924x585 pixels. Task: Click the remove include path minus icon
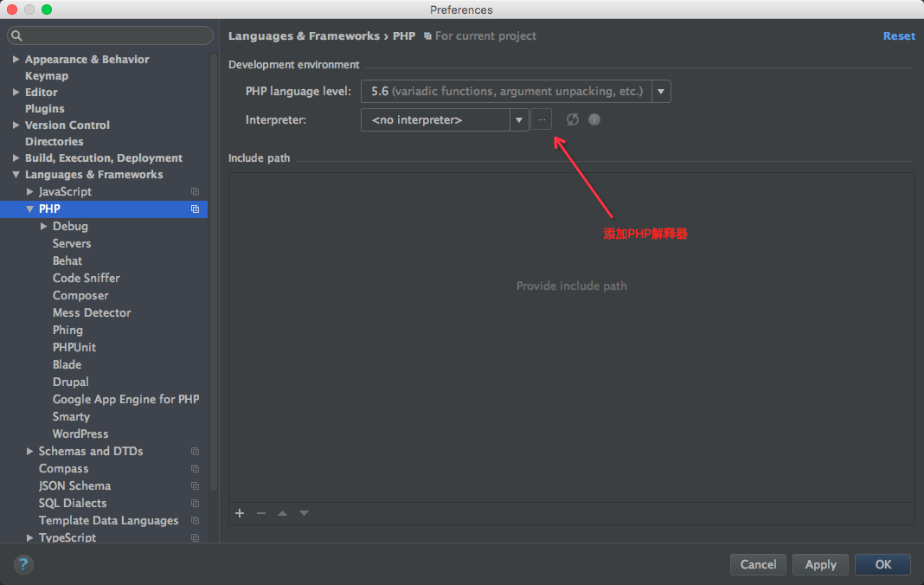pyautogui.click(x=261, y=513)
